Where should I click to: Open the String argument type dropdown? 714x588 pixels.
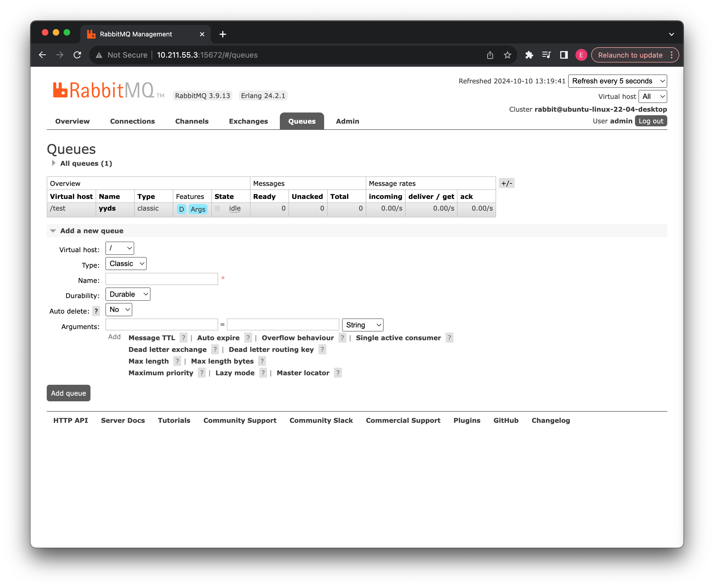(362, 324)
